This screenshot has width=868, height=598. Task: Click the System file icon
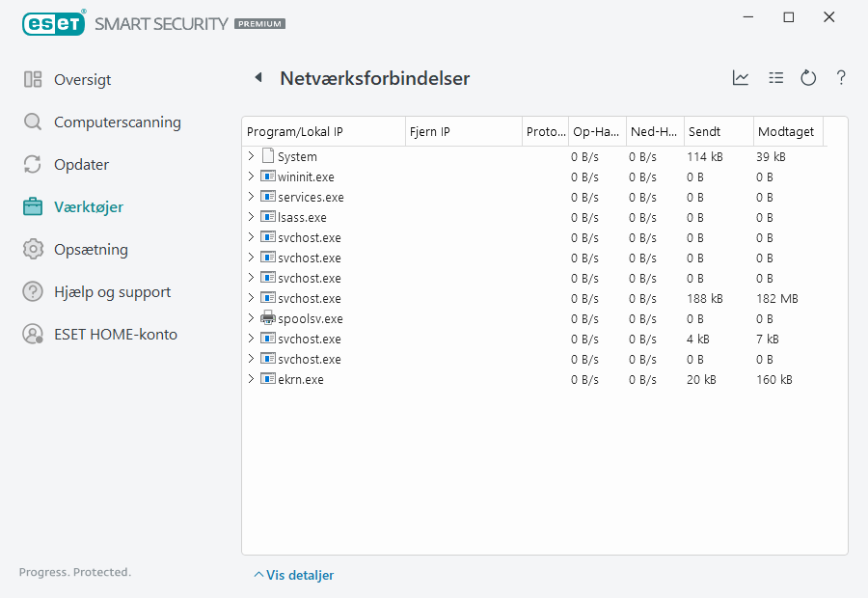pos(268,156)
